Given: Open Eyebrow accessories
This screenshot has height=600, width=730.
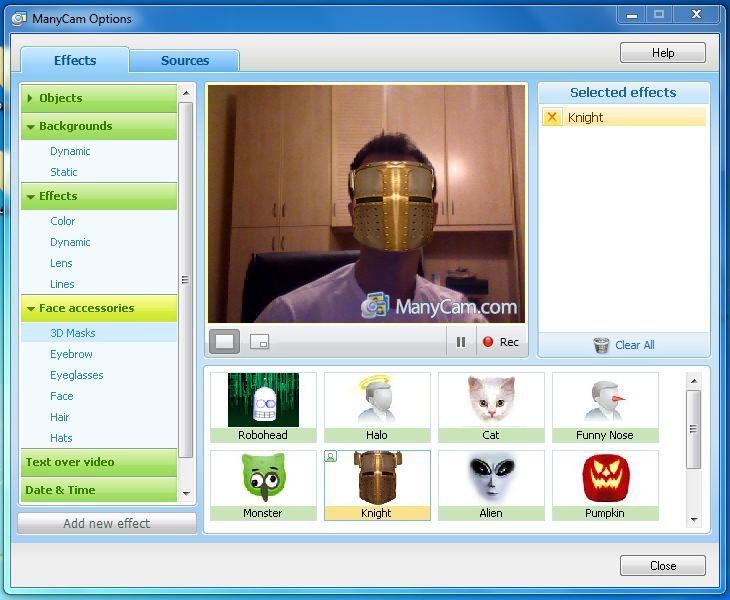Looking at the screenshot, I should coord(71,354).
